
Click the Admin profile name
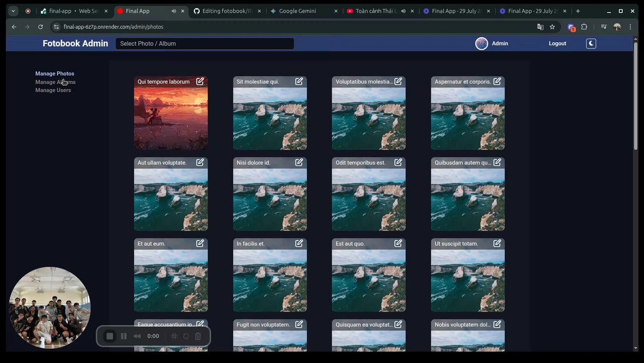(x=500, y=44)
